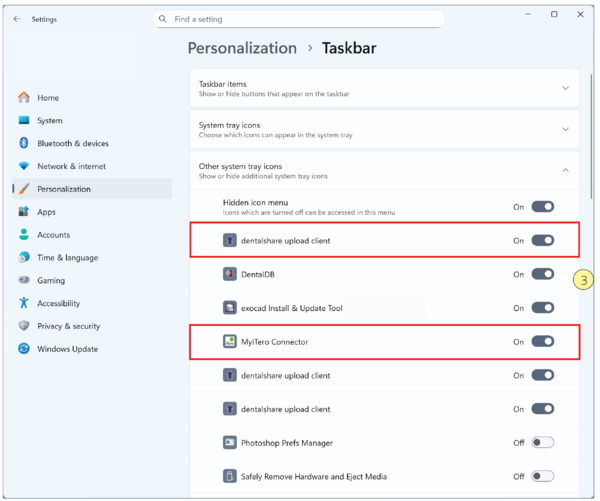Viewport: 600px width, 501px height.
Task: Click the 'Hidden icon menu' label text
Action: pyautogui.click(x=255, y=202)
